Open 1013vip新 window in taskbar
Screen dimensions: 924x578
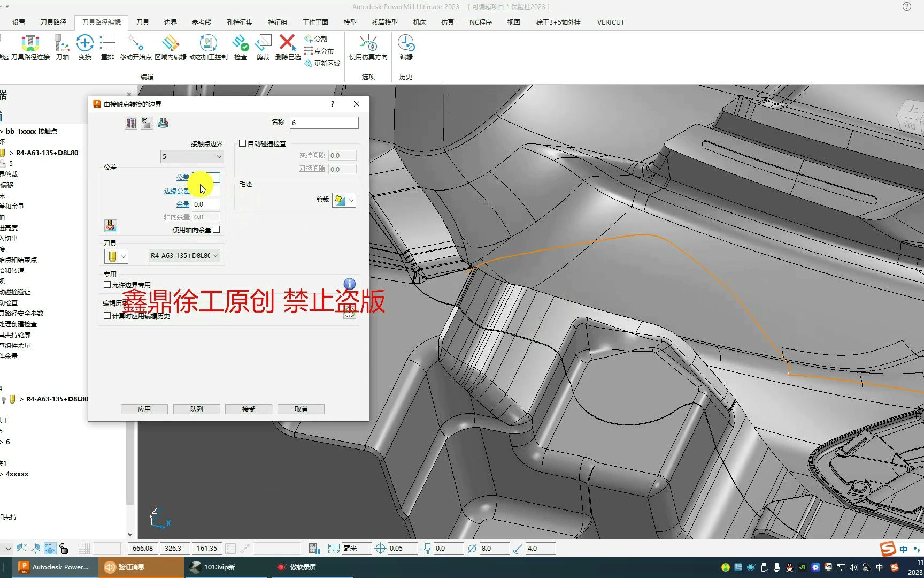(226, 567)
